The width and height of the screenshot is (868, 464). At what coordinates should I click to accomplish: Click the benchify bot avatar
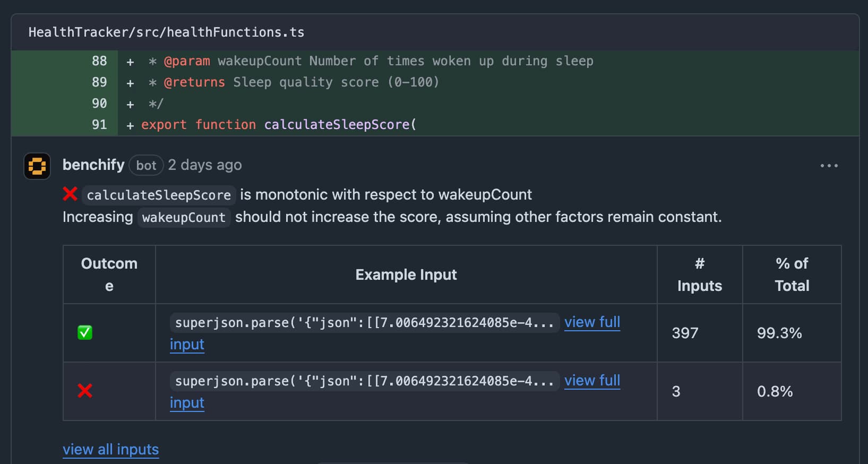[x=37, y=166]
